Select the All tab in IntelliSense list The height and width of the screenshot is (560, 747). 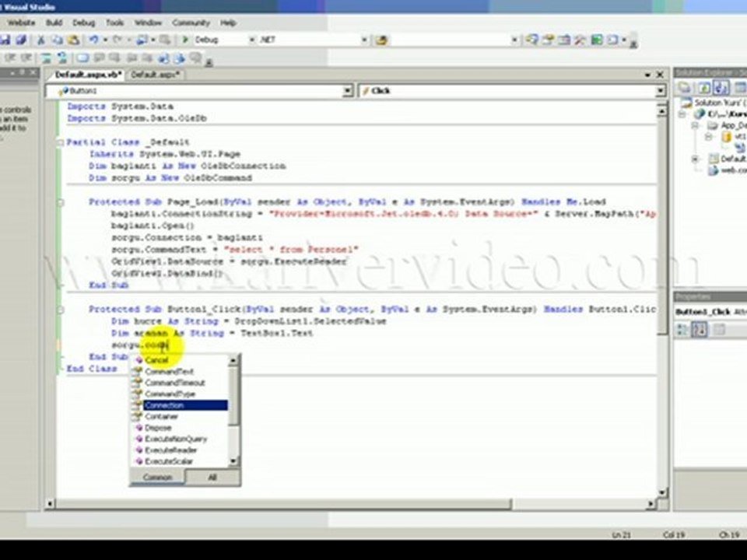pyautogui.click(x=212, y=477)
